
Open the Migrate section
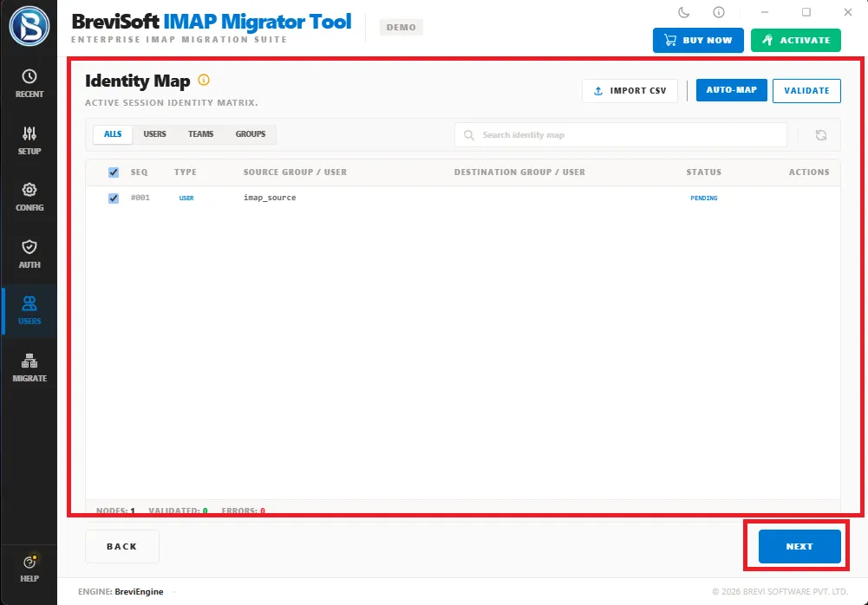[x=29, y=368]
